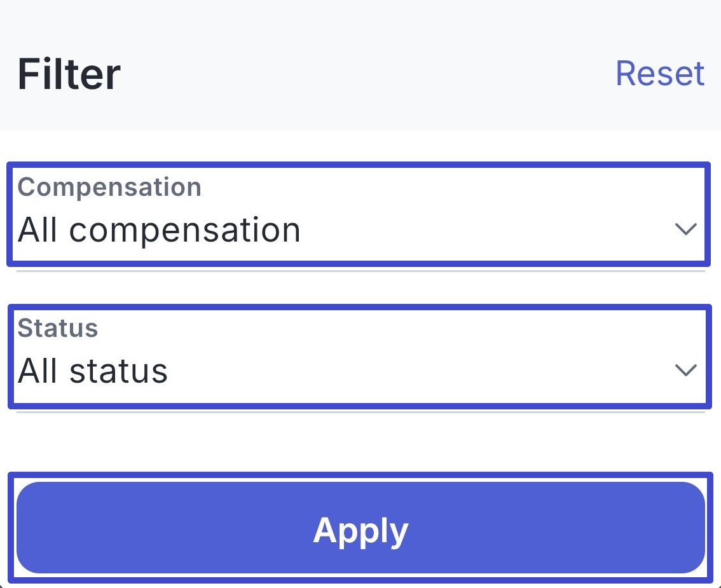Screen dimensions: 721x588
Task: Change the 'All compensation' selection
Action: 159,230
